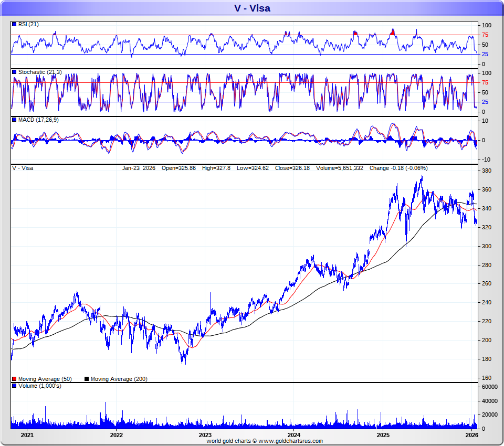Click the 'Moving Average (50)' legend text
Image resolution: width=504 pixels, height=446 pixels.
tap(45, 379)
